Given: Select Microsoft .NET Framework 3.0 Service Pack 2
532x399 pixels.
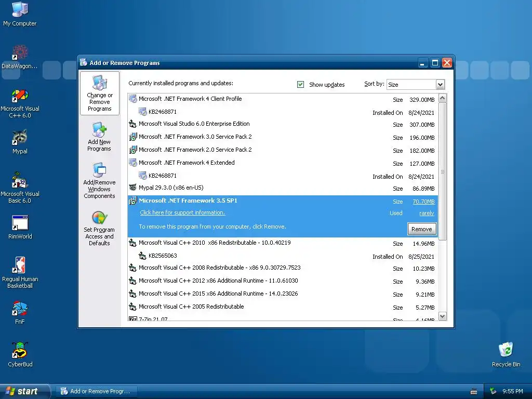Looking at the screenshot, I should [283, 137].
